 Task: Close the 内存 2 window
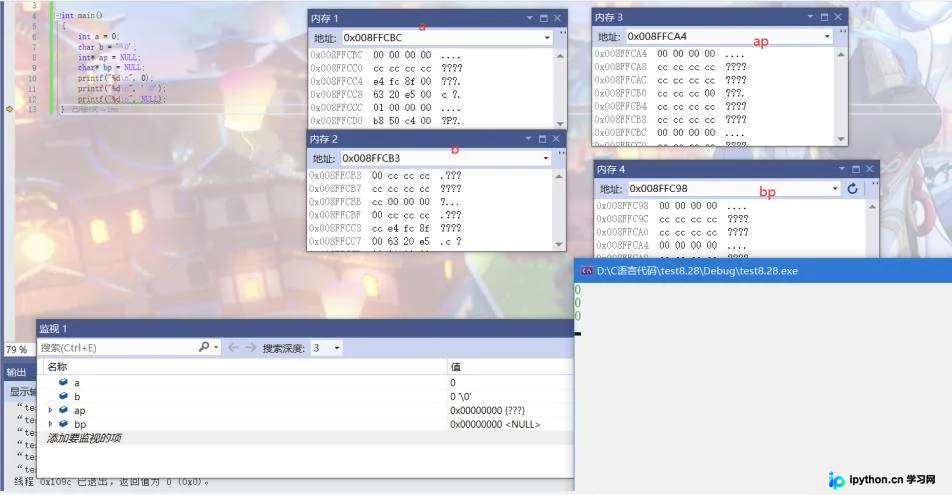[556, 139]
